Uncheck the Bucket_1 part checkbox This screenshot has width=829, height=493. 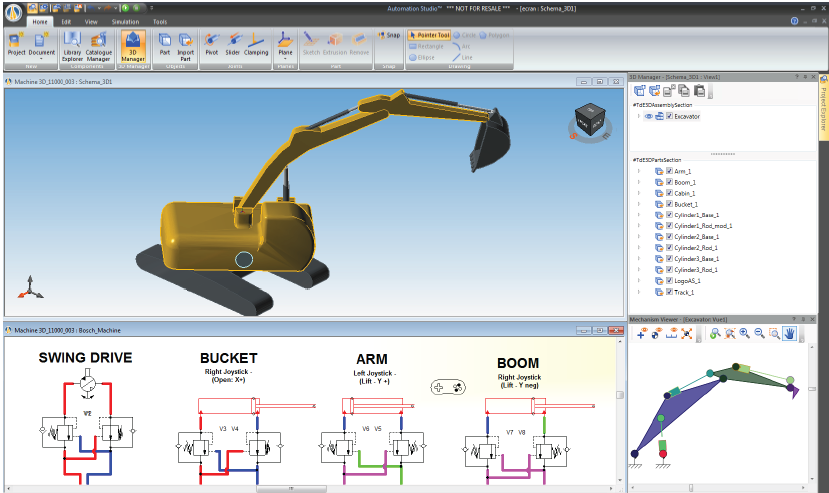pyautogui.click(x=669, y=204)
